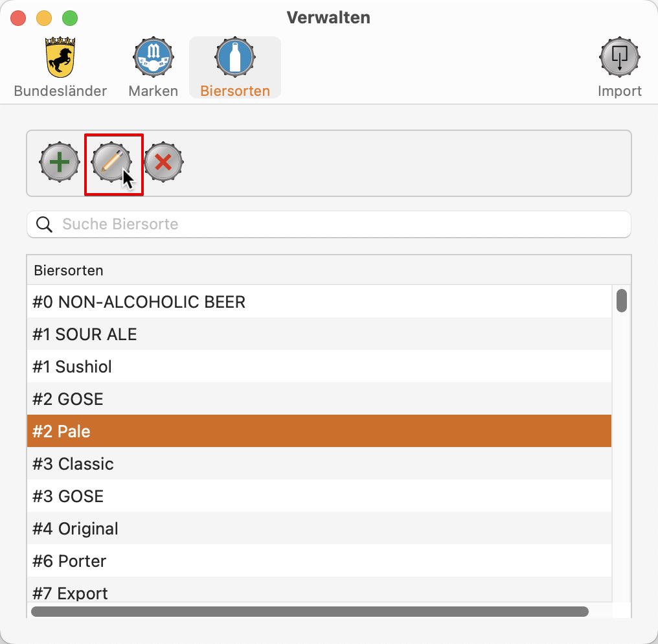This screenshot has width=658, height=644.
Task: Select the #2 GOSE row
Action: click(x=319, y=399)
